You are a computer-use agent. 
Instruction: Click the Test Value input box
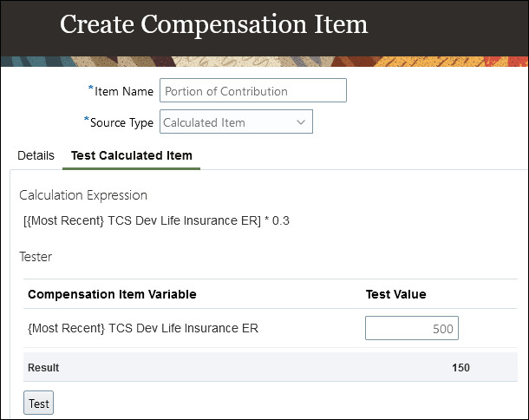click(x=412, y=328)
